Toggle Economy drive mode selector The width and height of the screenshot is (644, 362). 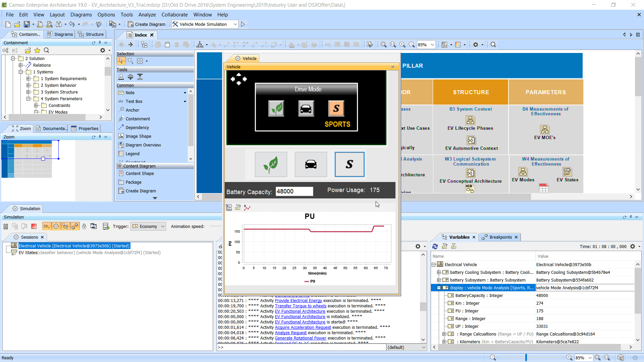pos(270,164)
